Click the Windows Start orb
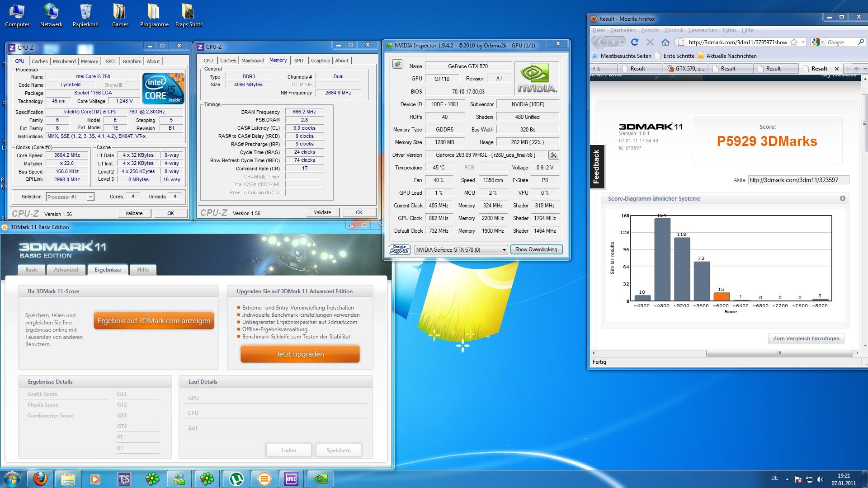 coord(12,479)
